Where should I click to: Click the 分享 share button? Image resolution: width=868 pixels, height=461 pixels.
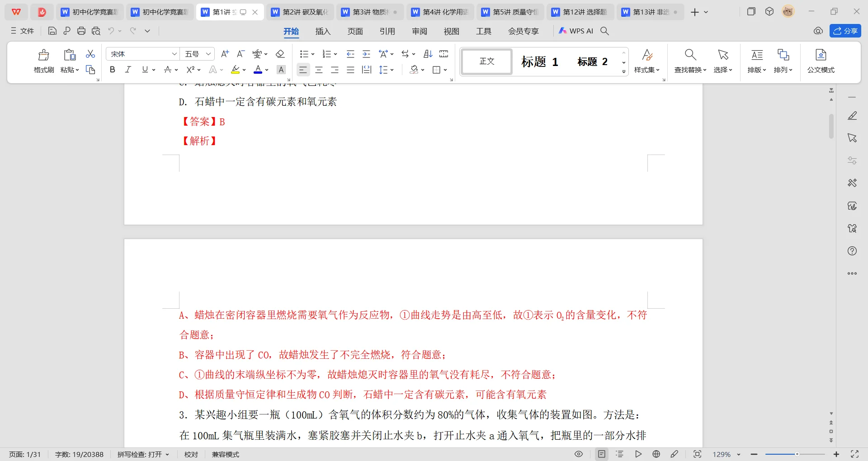point(845,31)
